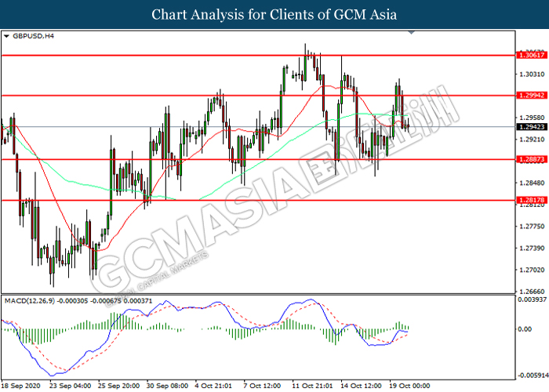Click the 1.27750 price scale value
Viewport: 549px width, 392px height.
(532, 227)
